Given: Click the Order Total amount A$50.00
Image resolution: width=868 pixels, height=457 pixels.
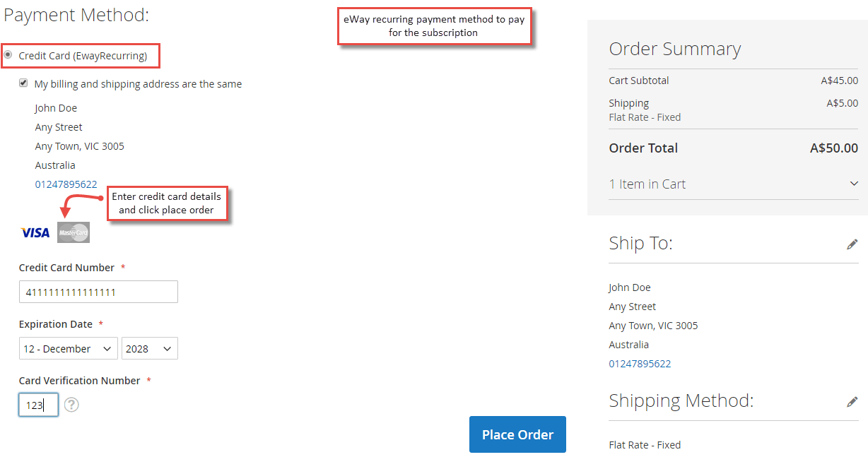Looking at the screenshot, I should (834, 148).
